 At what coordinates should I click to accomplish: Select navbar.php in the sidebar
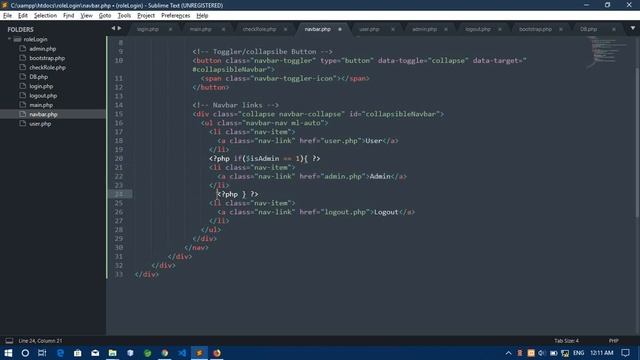pos(43,115)
